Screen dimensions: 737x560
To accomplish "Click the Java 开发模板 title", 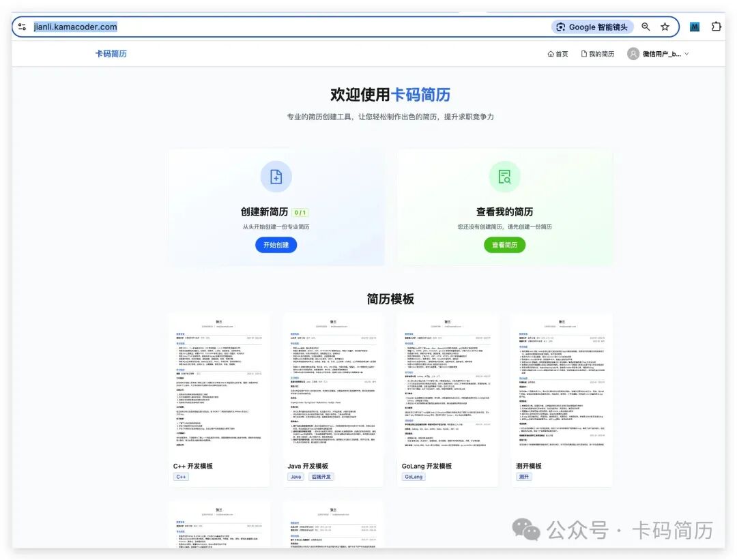I will [x=308, y=466].
